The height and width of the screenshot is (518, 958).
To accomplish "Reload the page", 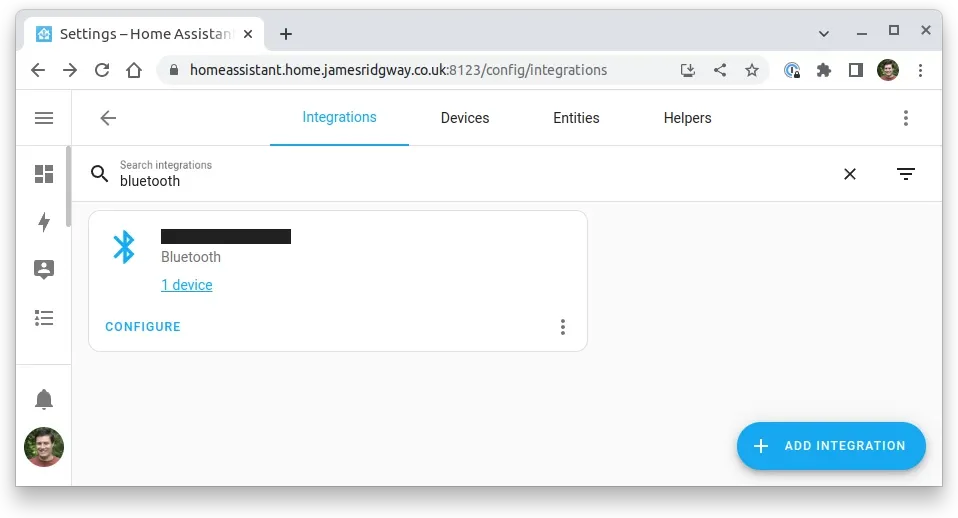I will click(102, 70).
